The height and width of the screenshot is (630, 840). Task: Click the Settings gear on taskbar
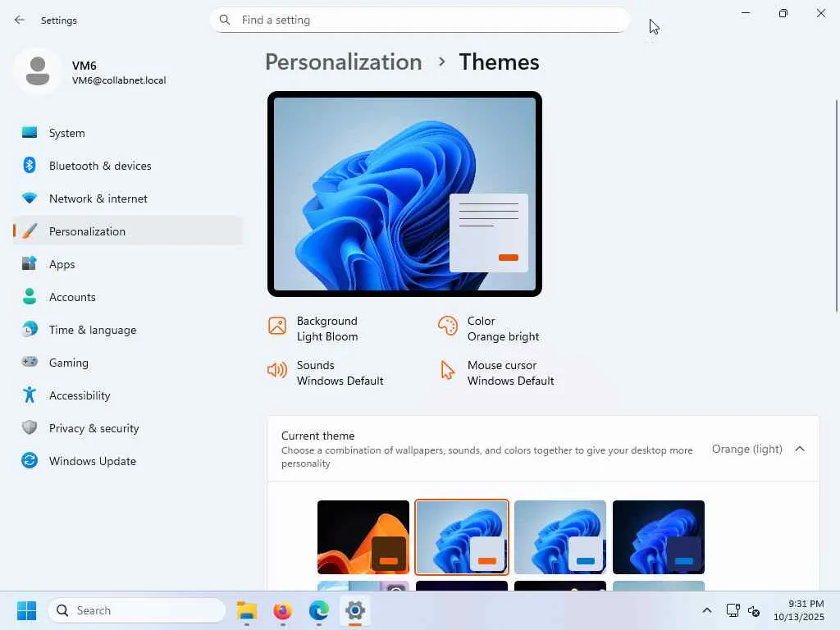click(354, 610)
